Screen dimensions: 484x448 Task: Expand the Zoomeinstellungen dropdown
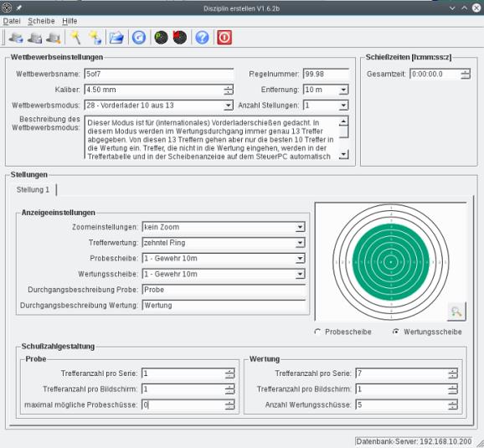[x=224, y=227]
